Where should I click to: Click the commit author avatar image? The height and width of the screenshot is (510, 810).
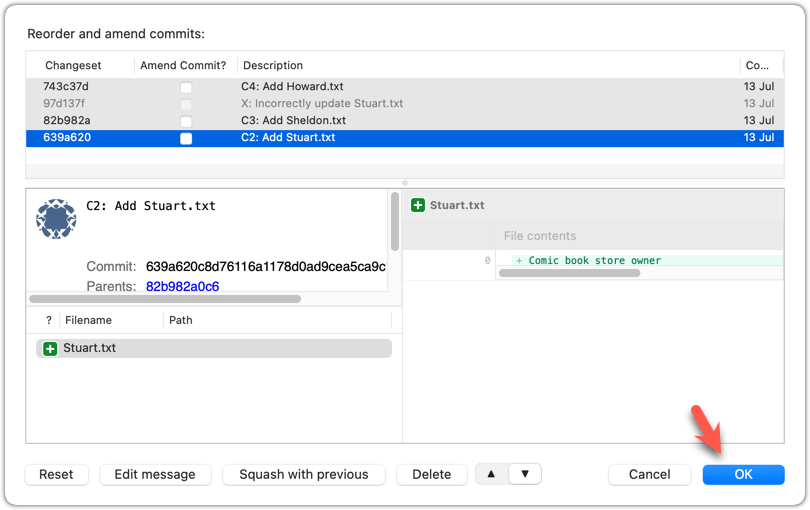tap(56, 218)
